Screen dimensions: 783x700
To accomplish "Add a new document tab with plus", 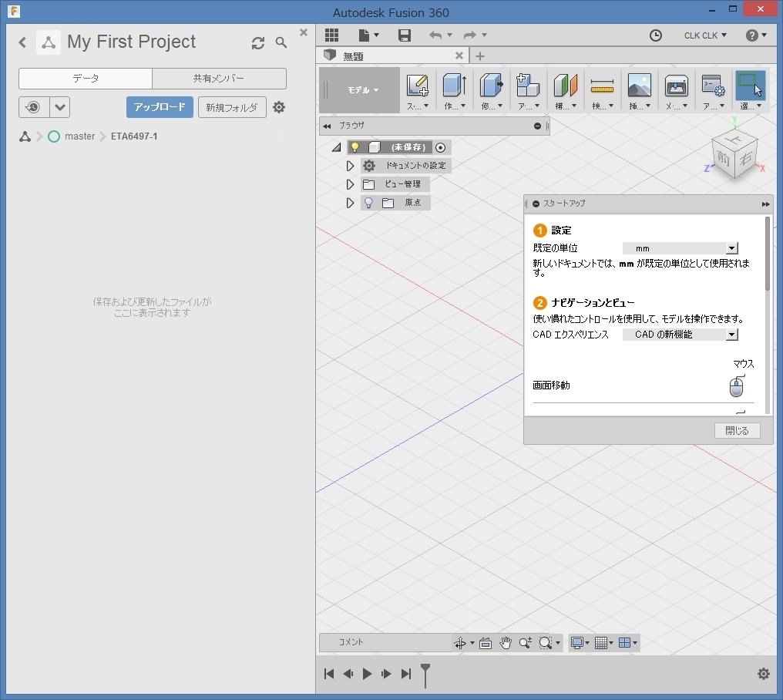I will pos(480,56).
